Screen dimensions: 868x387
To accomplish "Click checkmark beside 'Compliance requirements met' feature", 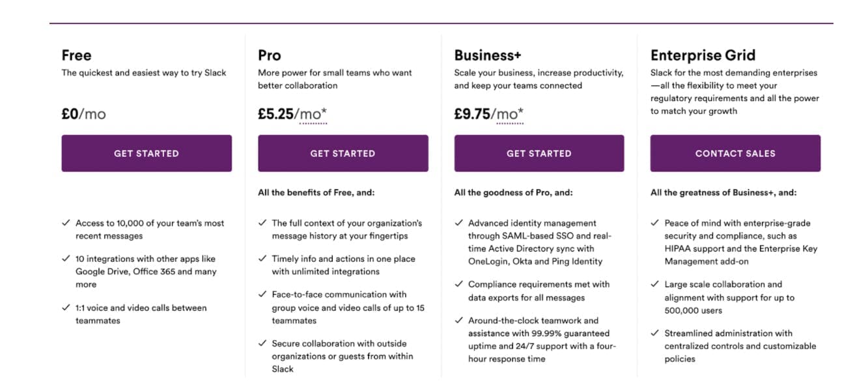I will point(459,285).
